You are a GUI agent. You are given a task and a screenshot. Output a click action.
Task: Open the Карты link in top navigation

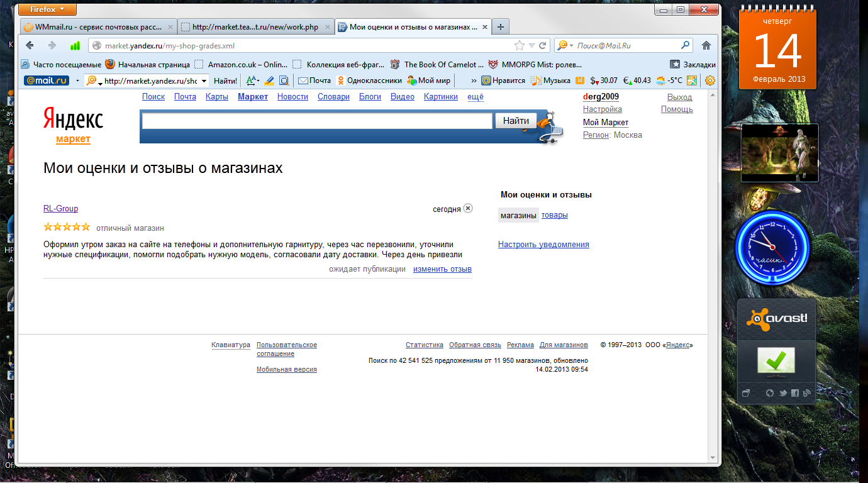(x=217, y=97)
